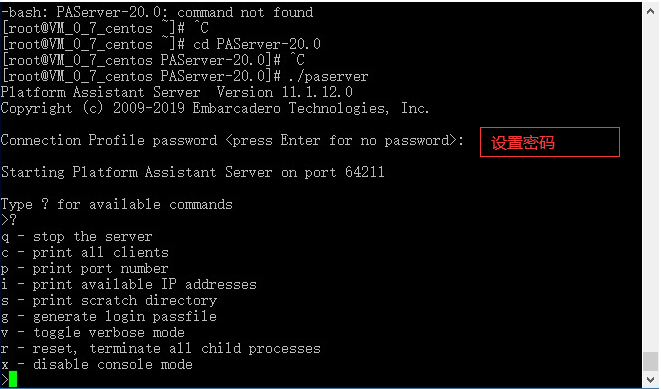Click the green terminal cursor block

13,379
